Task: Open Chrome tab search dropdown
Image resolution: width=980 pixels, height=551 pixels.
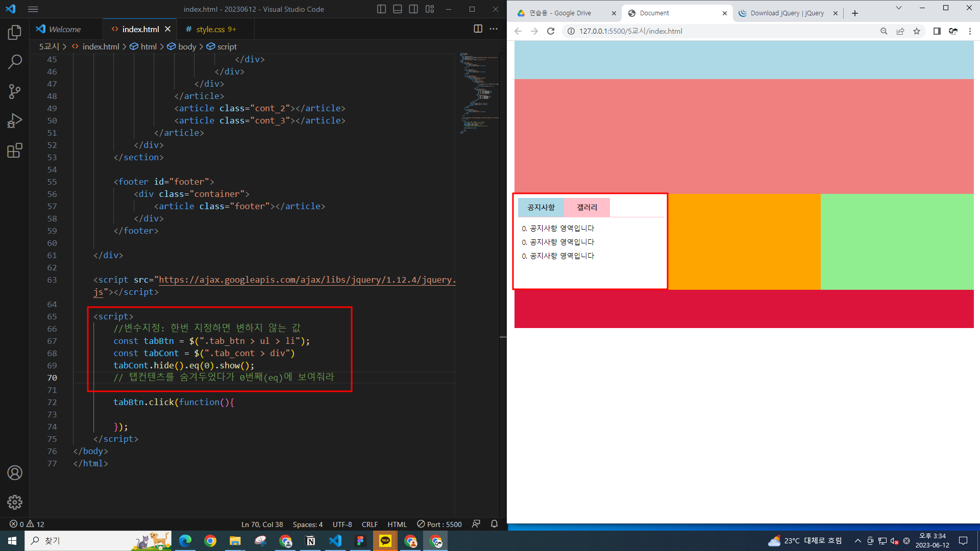Action: tap(899, 8)
